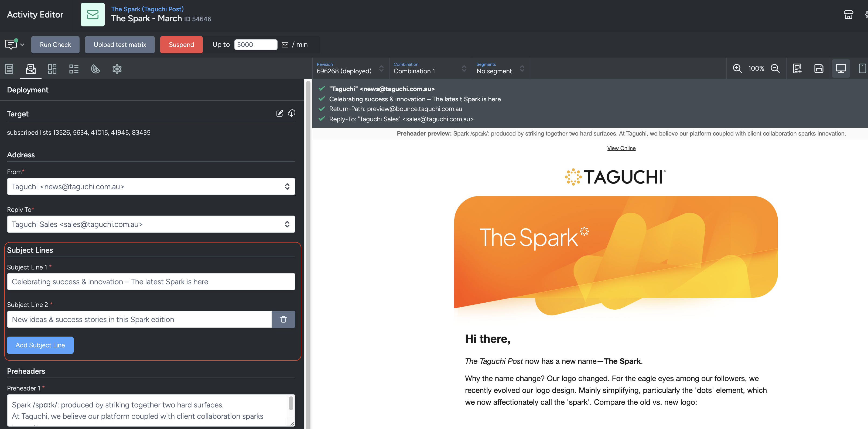
Task: Open the content document tab icon
Action: [9, 69]
